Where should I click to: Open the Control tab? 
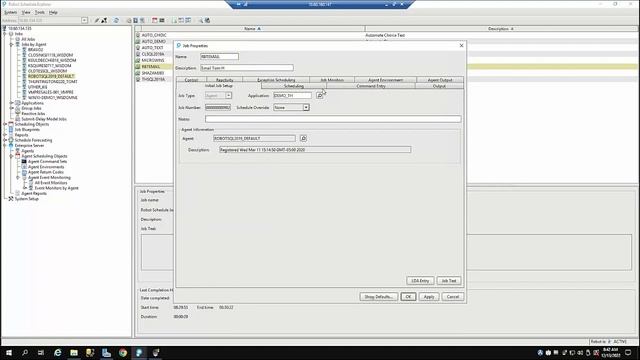point(191,80)
